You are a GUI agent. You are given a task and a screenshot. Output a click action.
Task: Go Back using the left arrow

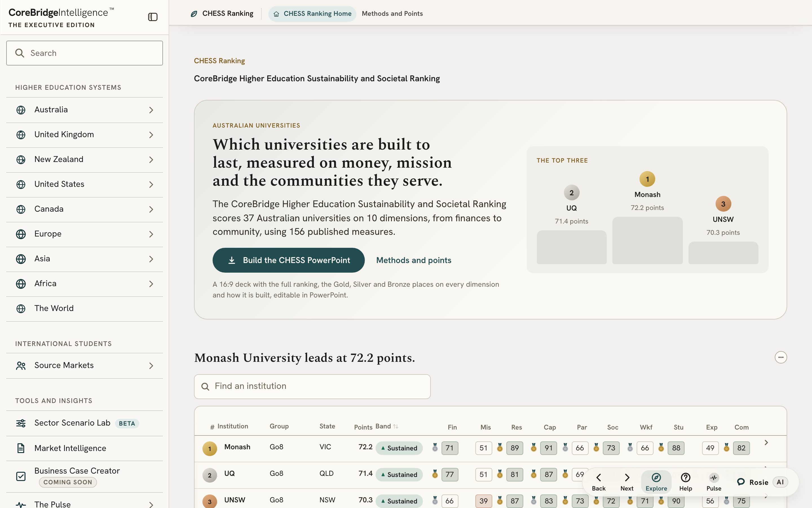599,482
